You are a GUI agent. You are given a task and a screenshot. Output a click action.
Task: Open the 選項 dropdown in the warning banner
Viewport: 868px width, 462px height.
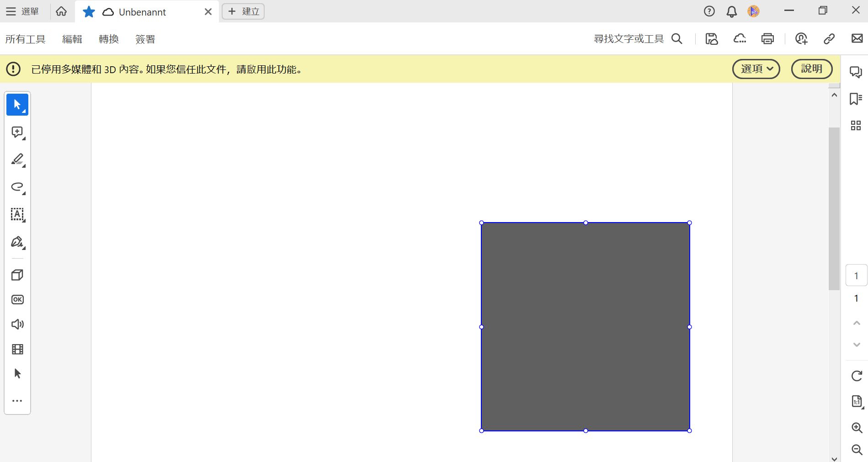(756, 69)
